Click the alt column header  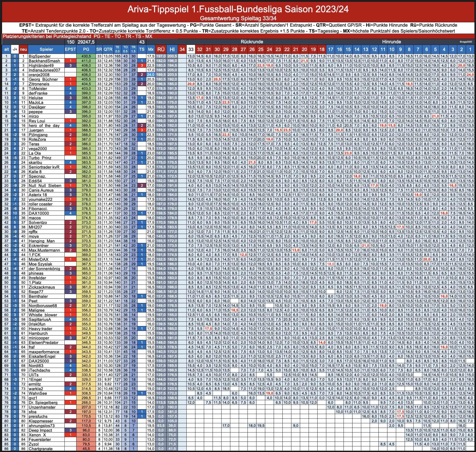[7, 49]
